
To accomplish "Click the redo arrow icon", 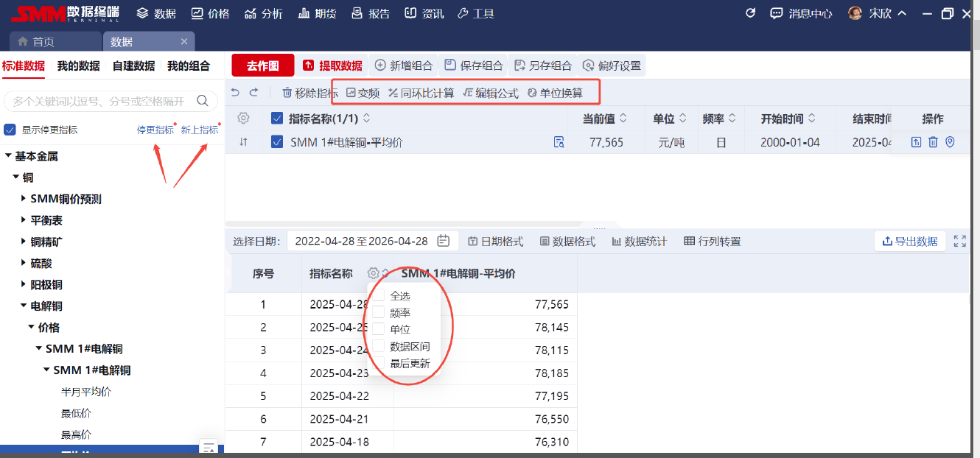I will pos(254,93).
